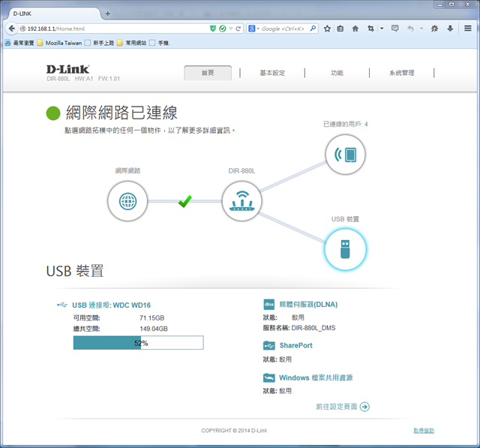480x448 pixels.
Task: Click the 149.04GB total space value
Action: point(154,329)
